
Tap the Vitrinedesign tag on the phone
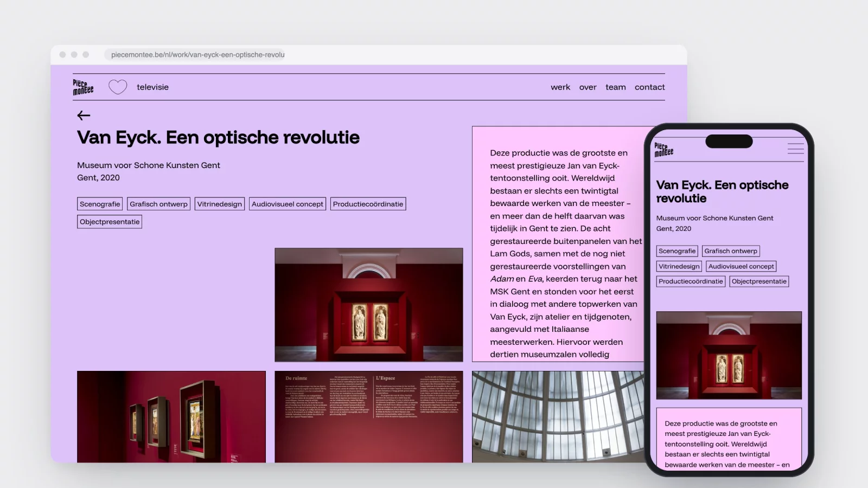coord(679,266)
